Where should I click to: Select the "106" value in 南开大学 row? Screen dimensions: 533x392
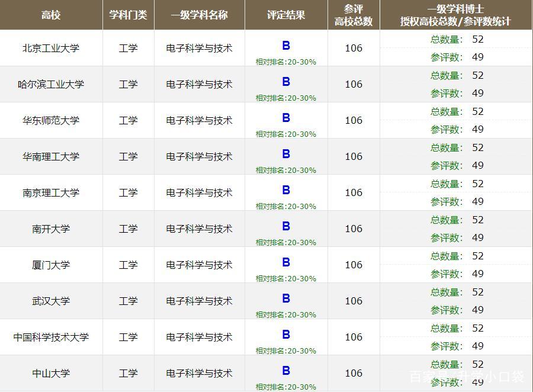pyautogui.click(x=354, y=229)
